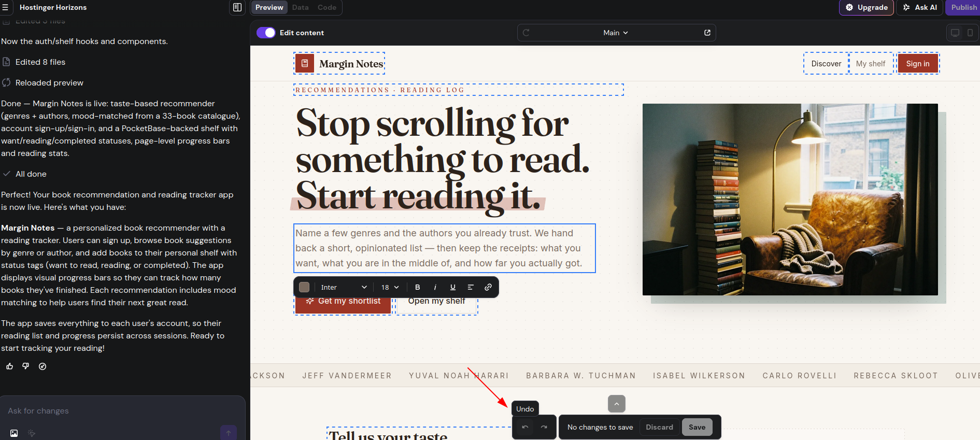Select the hero paragraph text block
The image size is (980, 440).
tap(445, 248)
